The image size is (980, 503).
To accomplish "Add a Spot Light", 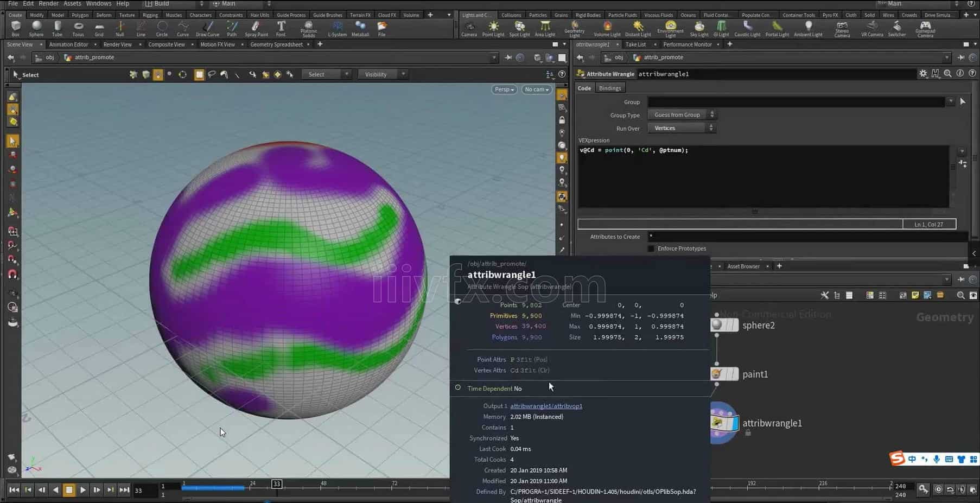I will point(519,29).
